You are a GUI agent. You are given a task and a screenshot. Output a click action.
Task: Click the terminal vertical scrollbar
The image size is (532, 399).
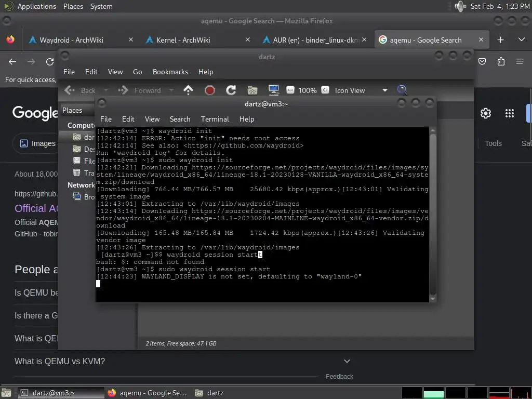(x=433, y=214)
